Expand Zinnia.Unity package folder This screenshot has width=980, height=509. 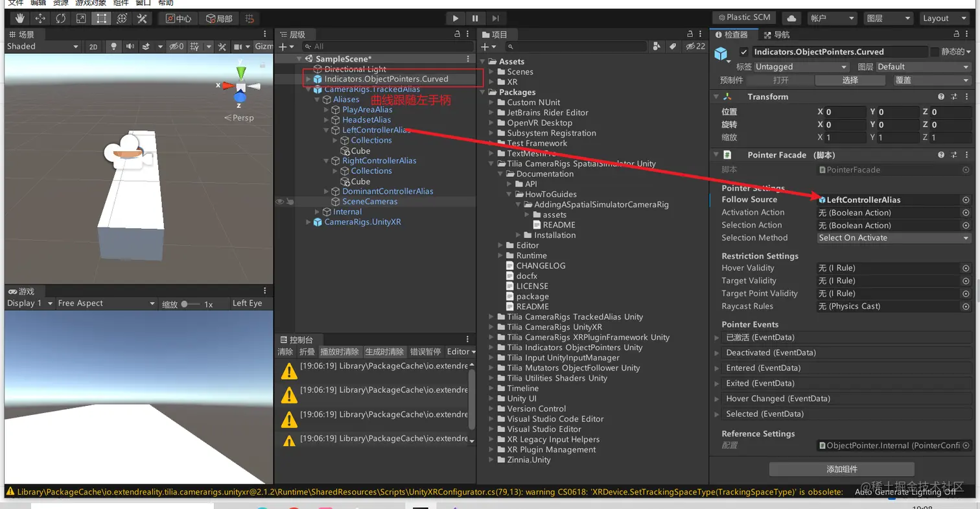491,460
